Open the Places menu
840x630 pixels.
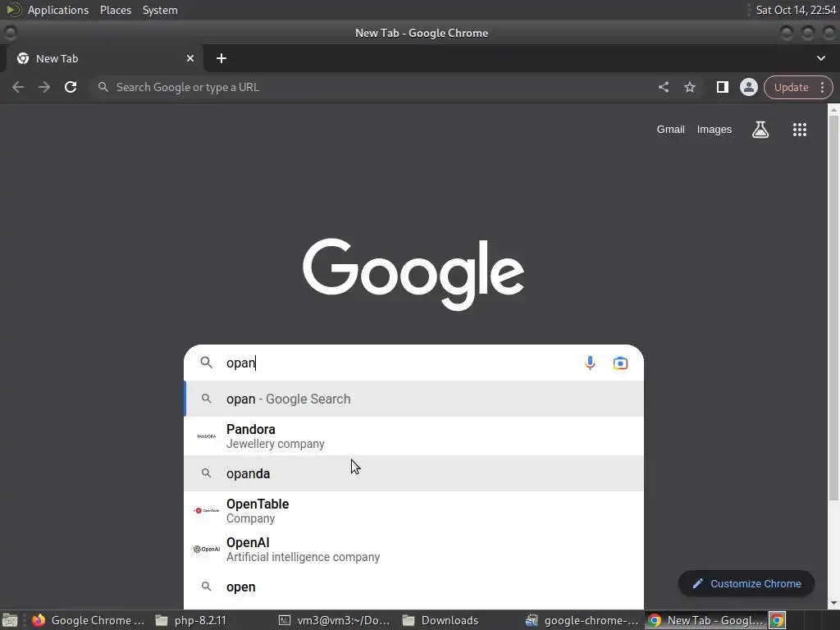(x=115, y=10)
